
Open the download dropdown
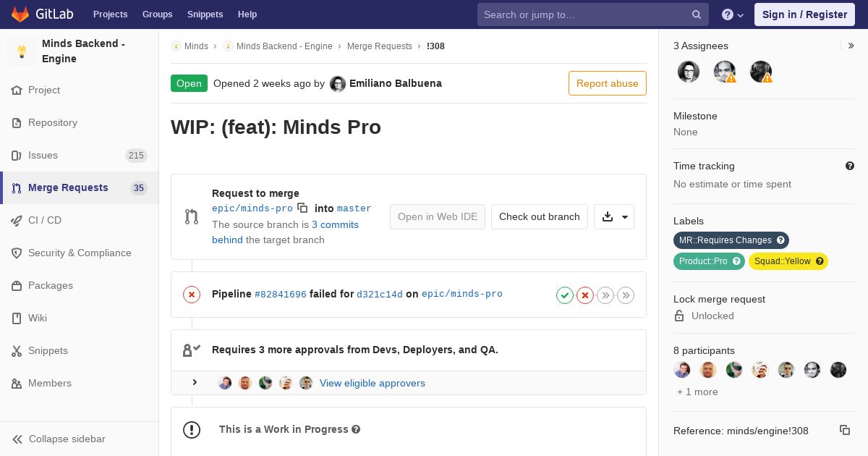click(x=614, y=216)
